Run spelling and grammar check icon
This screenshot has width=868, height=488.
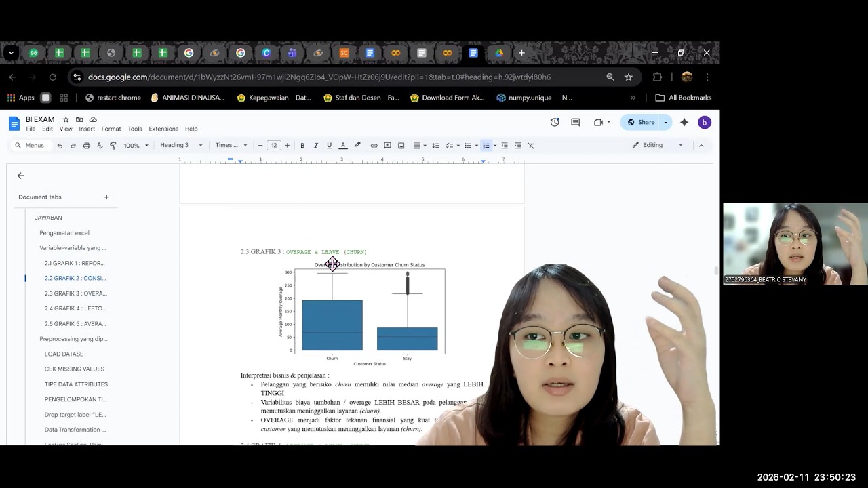(x=100, y=146)
